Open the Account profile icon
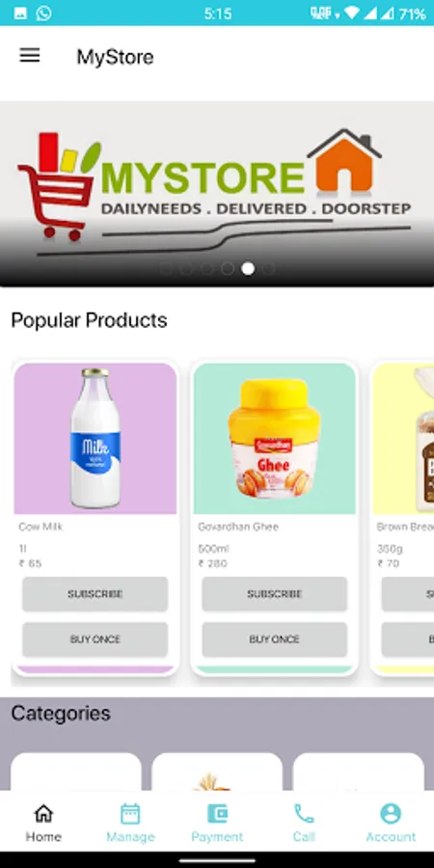Viewport: 434px width, 868px height. point(391,814)
